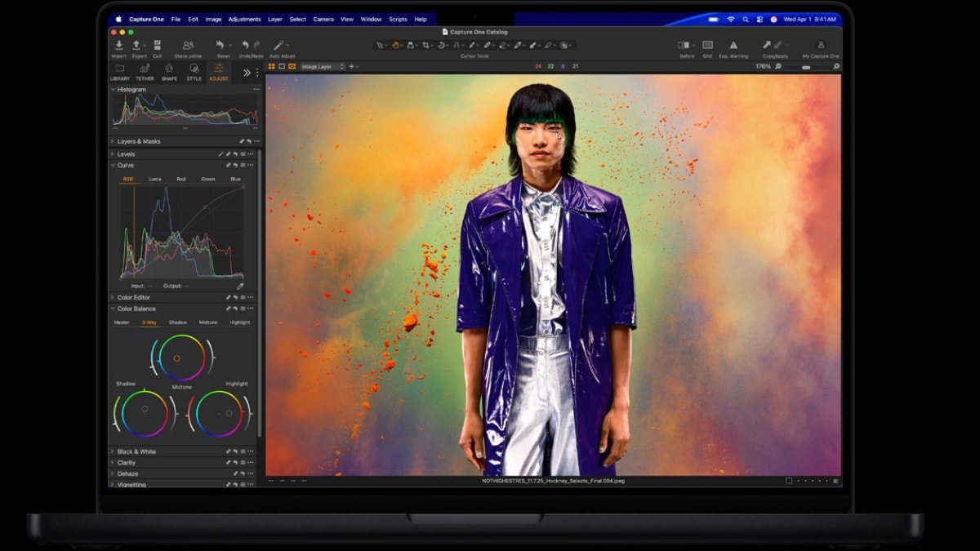Select the Keystone cursor tool

[x=457, y=45]
